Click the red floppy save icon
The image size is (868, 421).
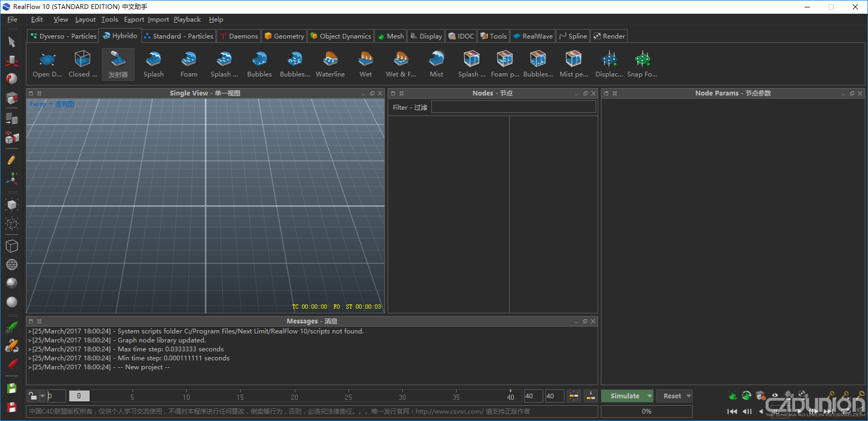12,407
